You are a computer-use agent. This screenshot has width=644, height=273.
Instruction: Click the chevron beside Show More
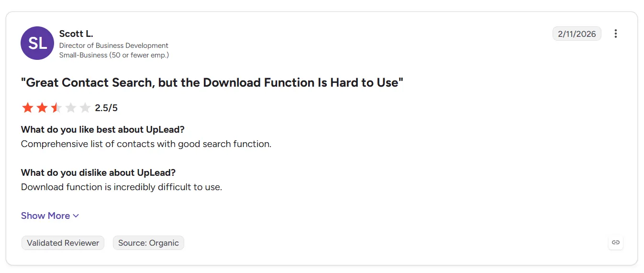click(x=76, y=216)
